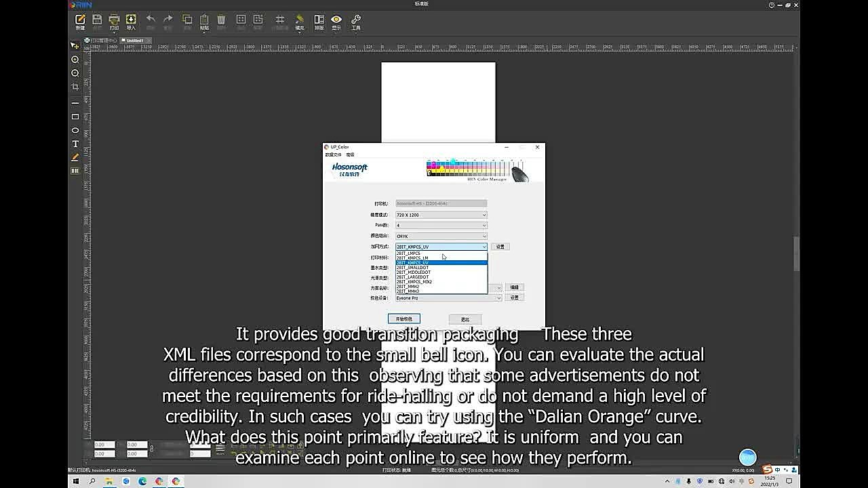The image size is (868, 488).
Task: Select the rectangle shape tool
Action: [75, 117]
